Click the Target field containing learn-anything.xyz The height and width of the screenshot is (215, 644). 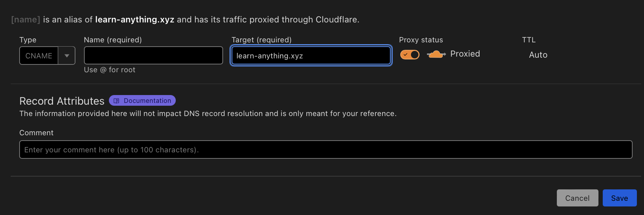[x=311, y=56]
